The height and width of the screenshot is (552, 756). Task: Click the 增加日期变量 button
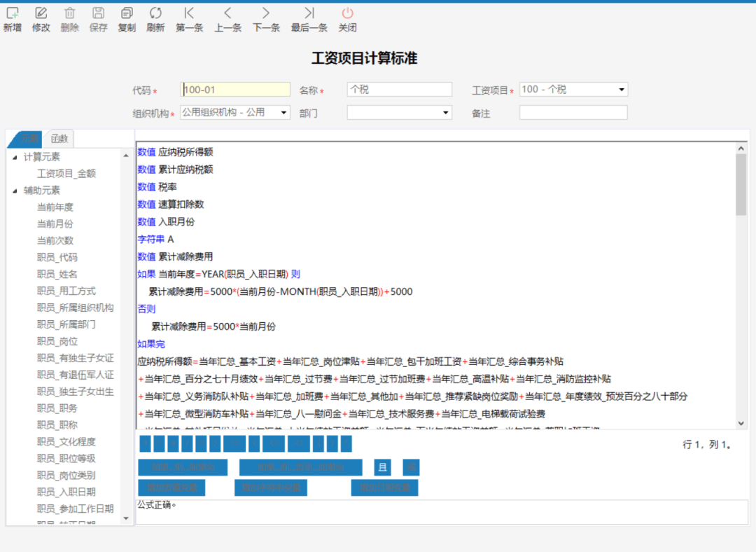click(384, 488)
